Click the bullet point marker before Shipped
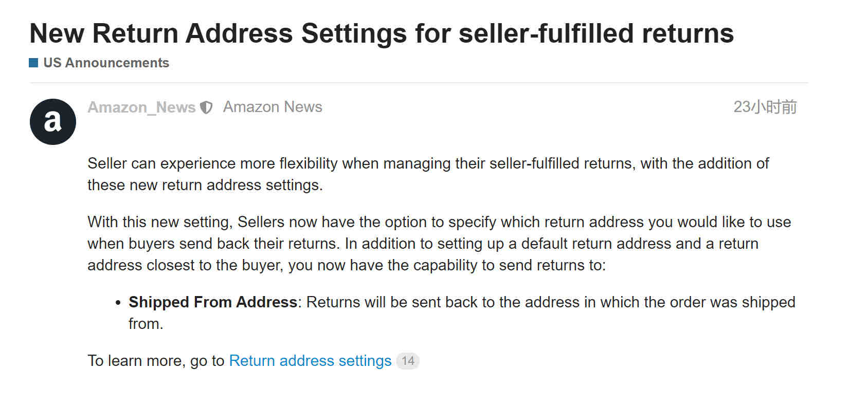This screenshot has height=405, width=868. tap(118, 303)
